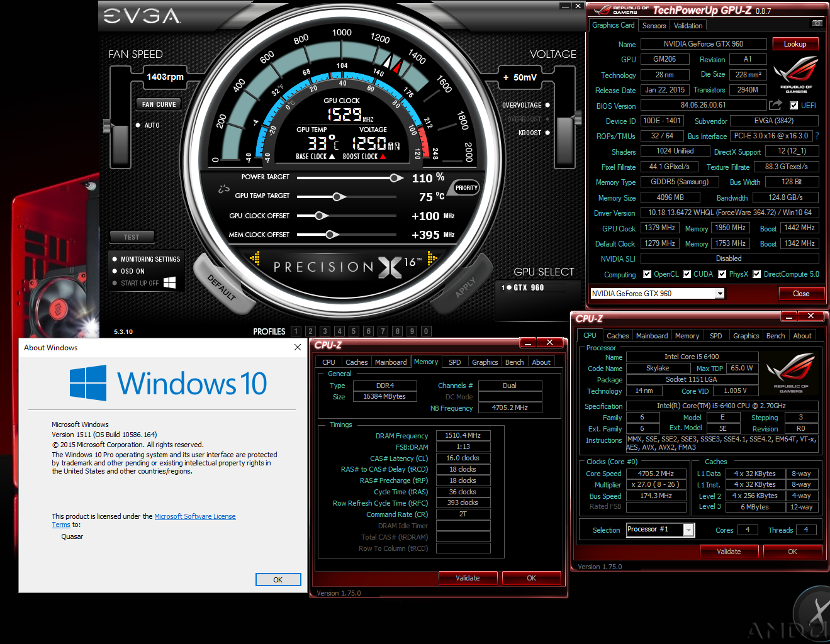Click the Bus Interface question mark icon

coord(817,136)
